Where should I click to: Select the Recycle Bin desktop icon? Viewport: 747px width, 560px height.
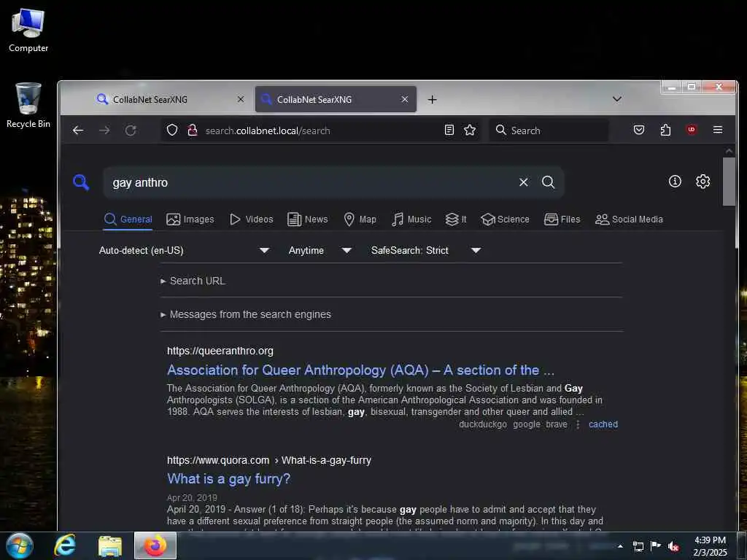tap(28, 106)
